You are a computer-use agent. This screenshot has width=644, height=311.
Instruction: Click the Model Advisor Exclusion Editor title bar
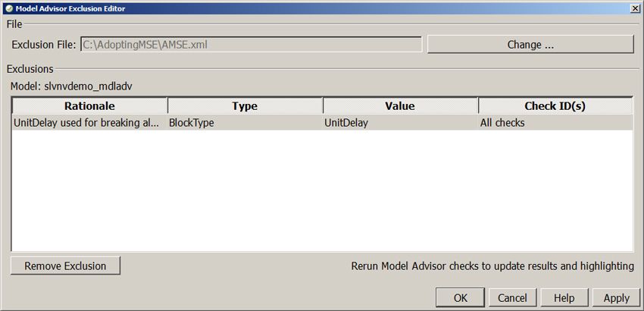coord(303,8)
